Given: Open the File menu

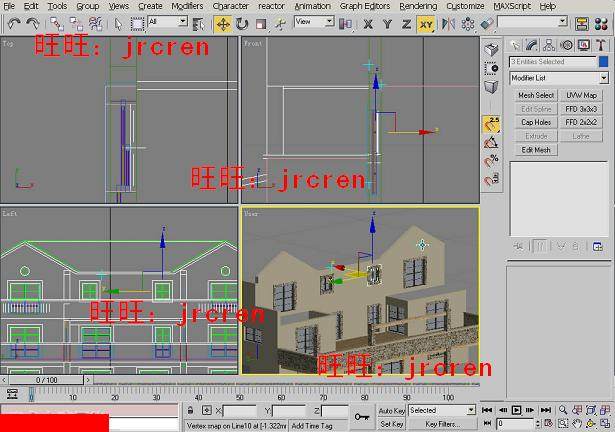Looking at the screenshot, I should coord(9,6).
